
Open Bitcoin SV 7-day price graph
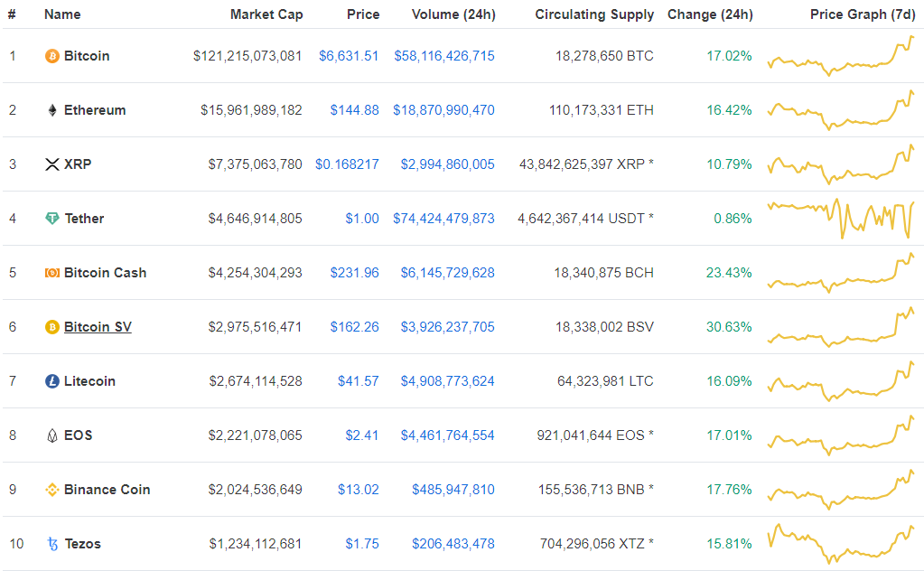click(x=841, y=327)
